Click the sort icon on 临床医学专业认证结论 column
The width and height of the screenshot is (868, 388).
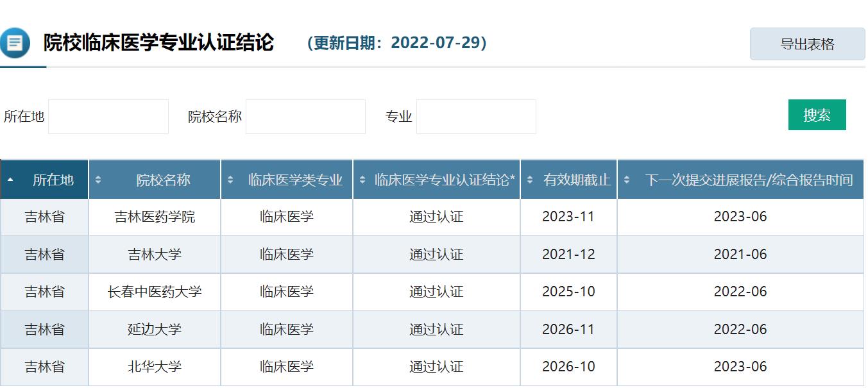click(x=361, y=178)
